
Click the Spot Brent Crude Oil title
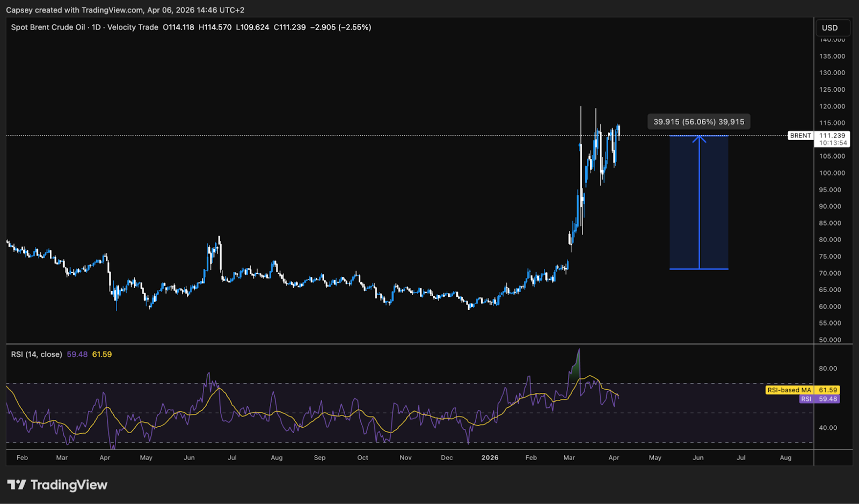(48, 27)
